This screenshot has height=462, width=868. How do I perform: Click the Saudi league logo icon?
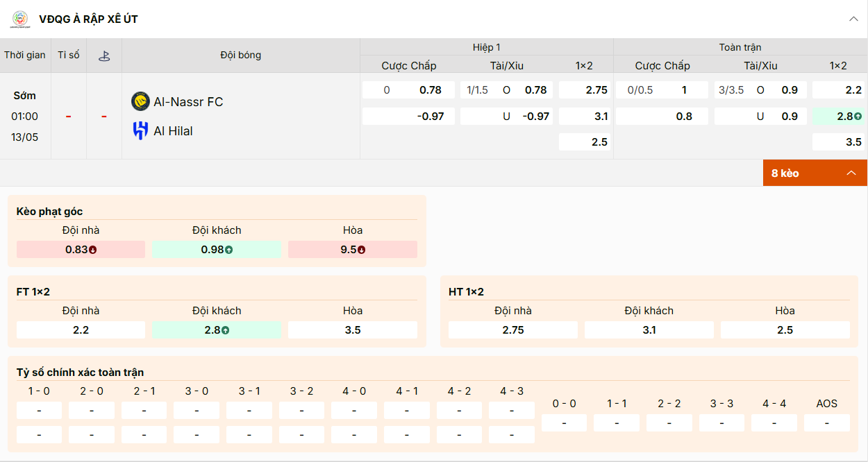(20, 19)
